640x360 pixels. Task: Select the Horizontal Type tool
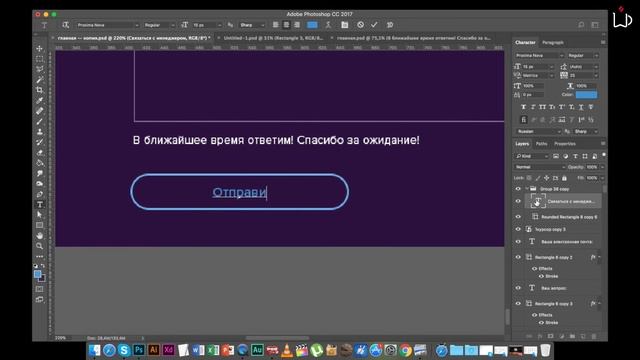40,204
